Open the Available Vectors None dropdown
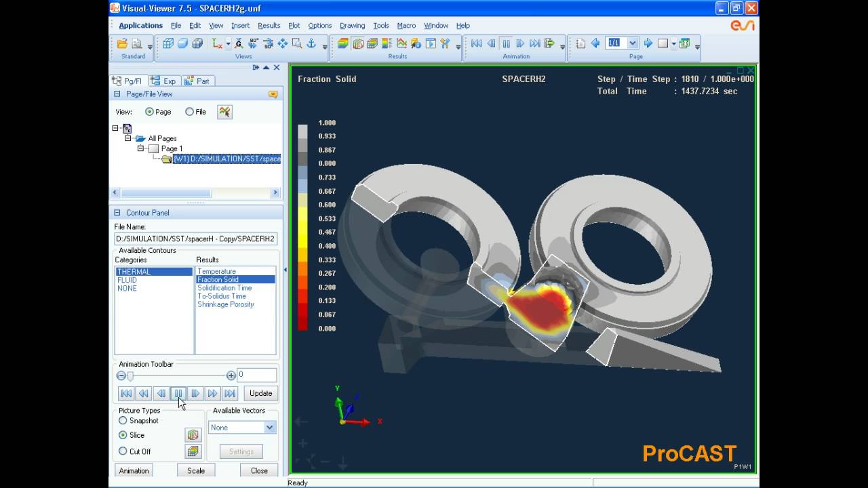 click(x=270, y=428)
